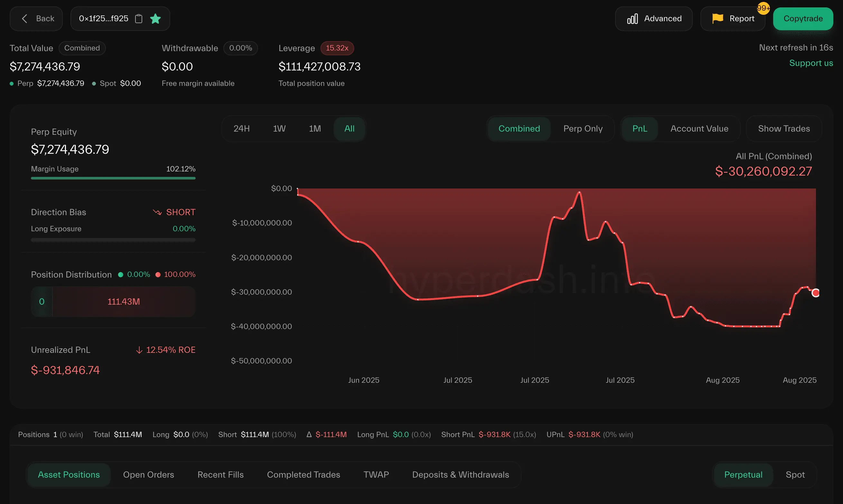Click the red Position Distribution dot

[x=158, y=275]
